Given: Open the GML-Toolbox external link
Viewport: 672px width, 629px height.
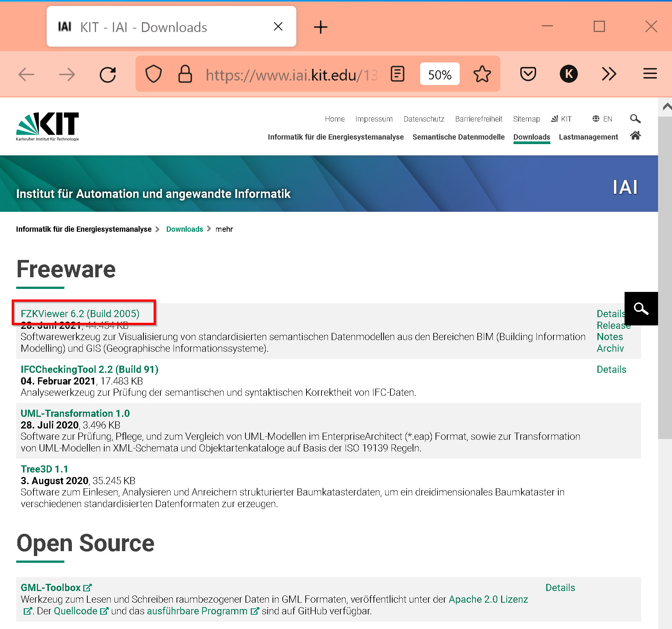Looking at the screenshot, I should [56, 588].
